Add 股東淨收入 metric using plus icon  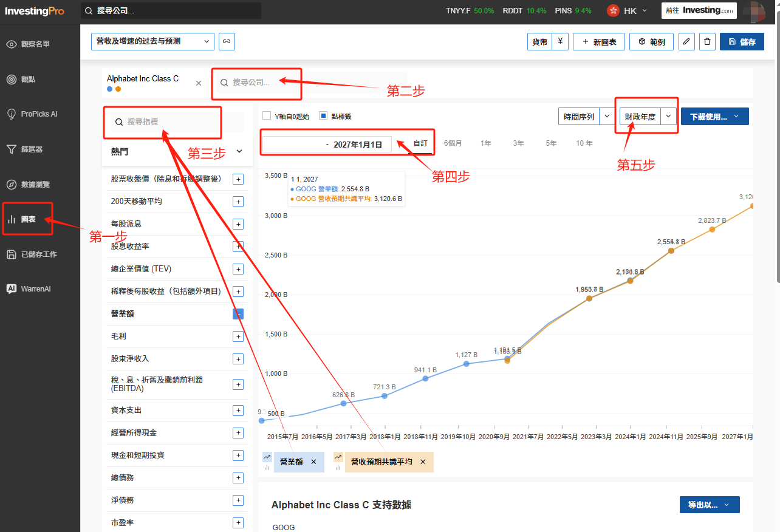pyautogui.click(x=238, y=359)
